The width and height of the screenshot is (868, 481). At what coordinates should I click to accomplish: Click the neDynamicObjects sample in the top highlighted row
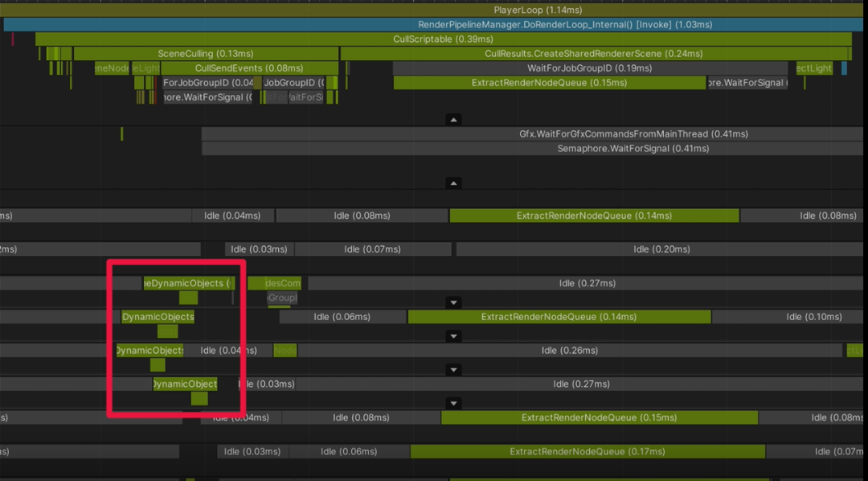tap(187, 283)
